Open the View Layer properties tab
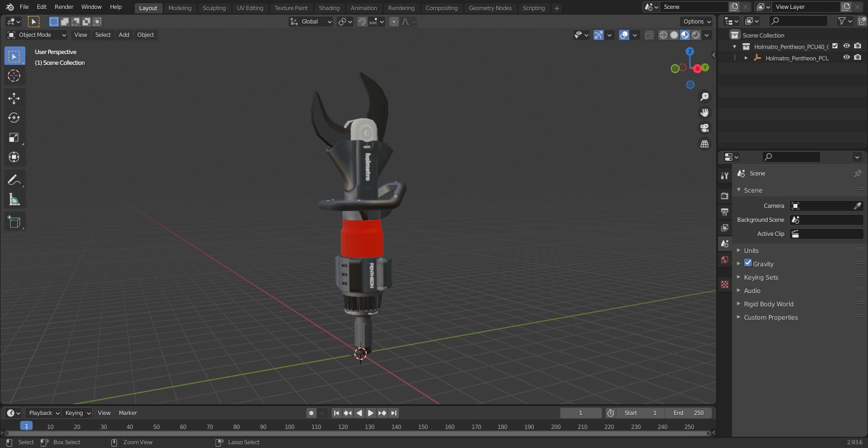This screenshot has width=868, height=448. 724,227
